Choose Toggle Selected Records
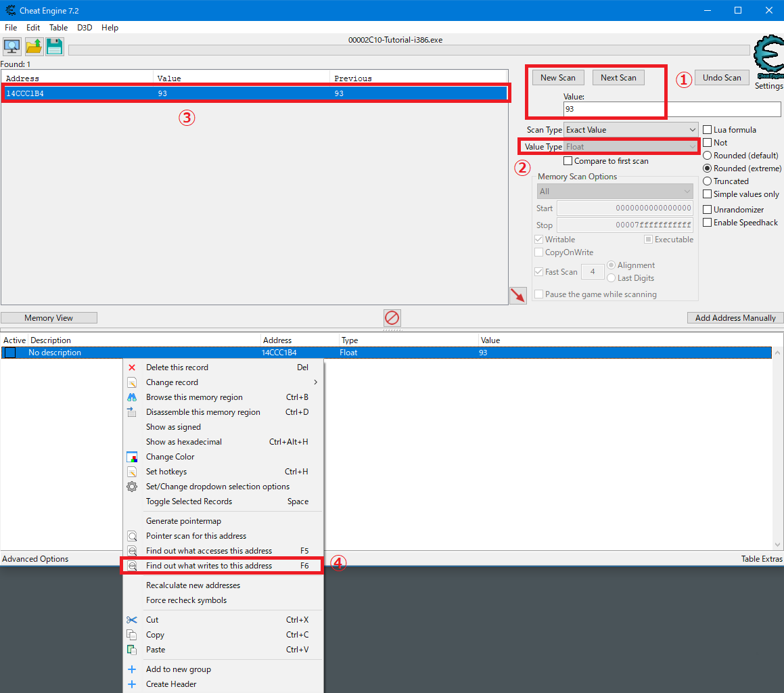The width and height of the screenshot is (784, 693). point(223,501)
